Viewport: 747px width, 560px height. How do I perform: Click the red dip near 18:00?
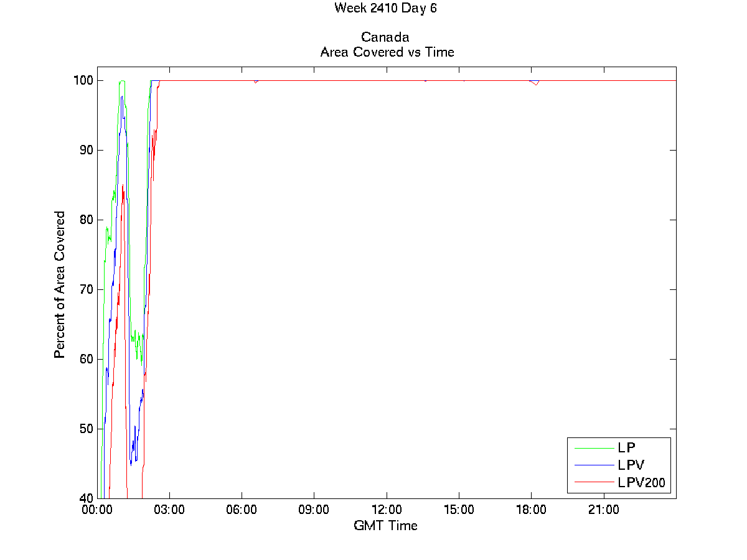[535, 83]
